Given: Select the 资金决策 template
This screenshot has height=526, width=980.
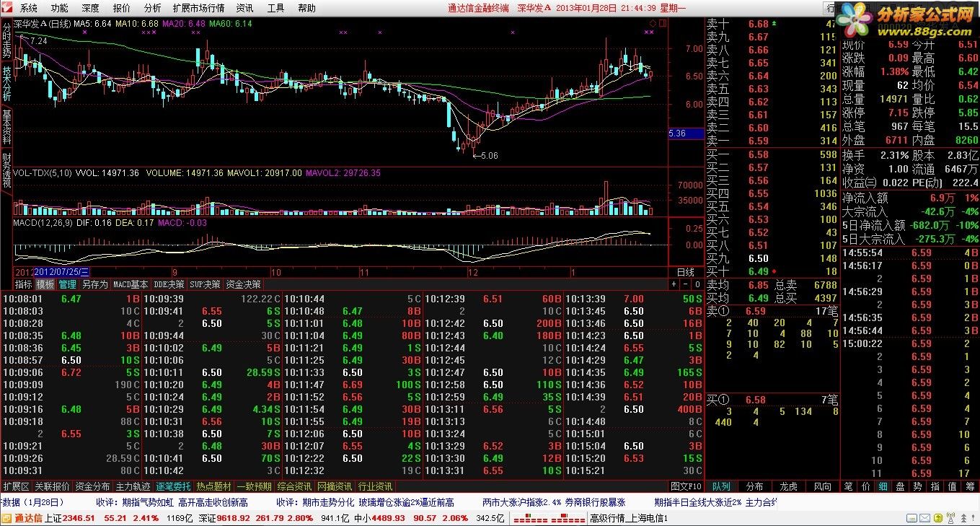Looking at the screenshot, I should click(243, 284).
